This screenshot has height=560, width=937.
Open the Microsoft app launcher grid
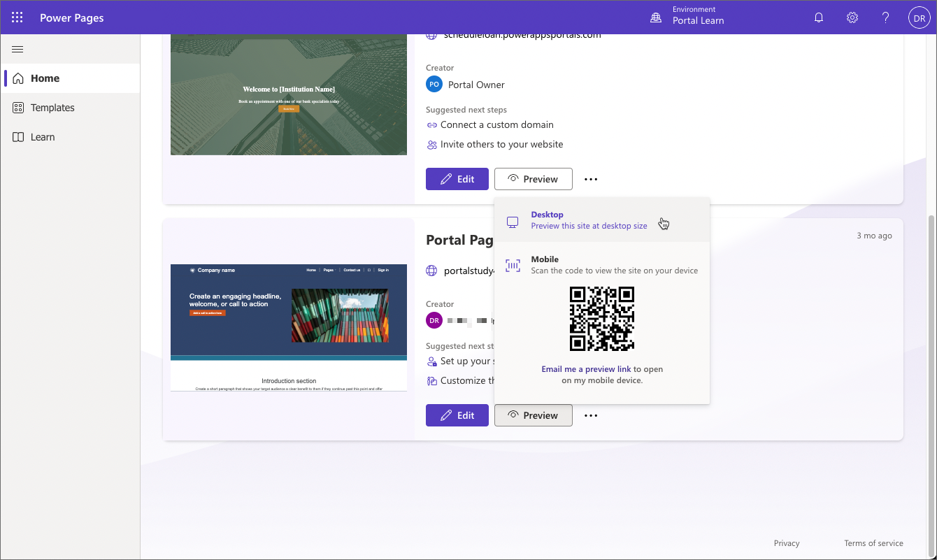[17, 17]
